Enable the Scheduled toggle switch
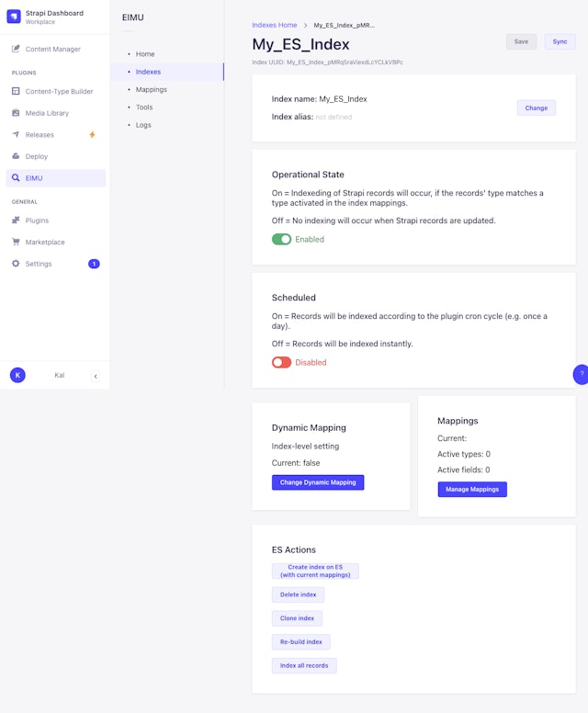The width and height of the screenshot is (588, 713). coord(281,362)
